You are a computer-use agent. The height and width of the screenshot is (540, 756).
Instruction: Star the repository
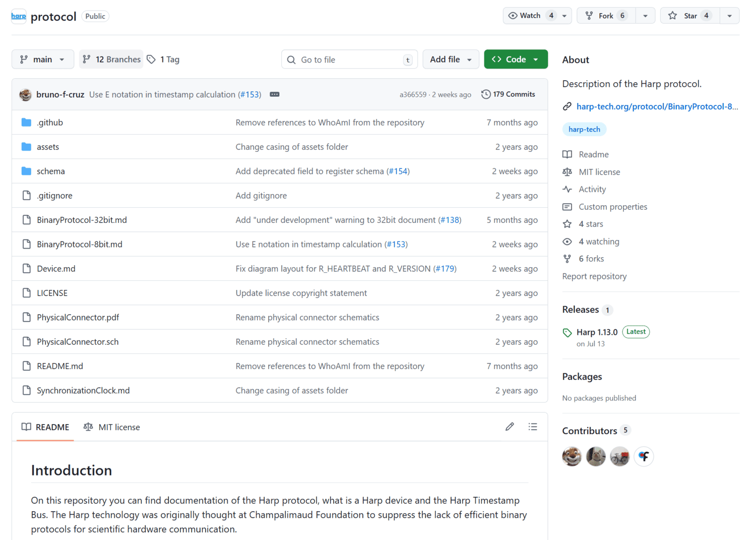(x=690, y=16)
